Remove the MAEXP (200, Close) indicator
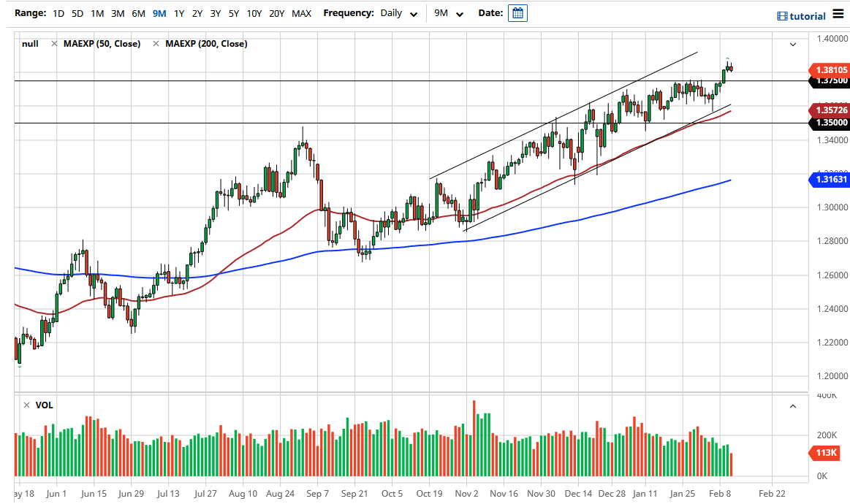 [x=155, y=43]
